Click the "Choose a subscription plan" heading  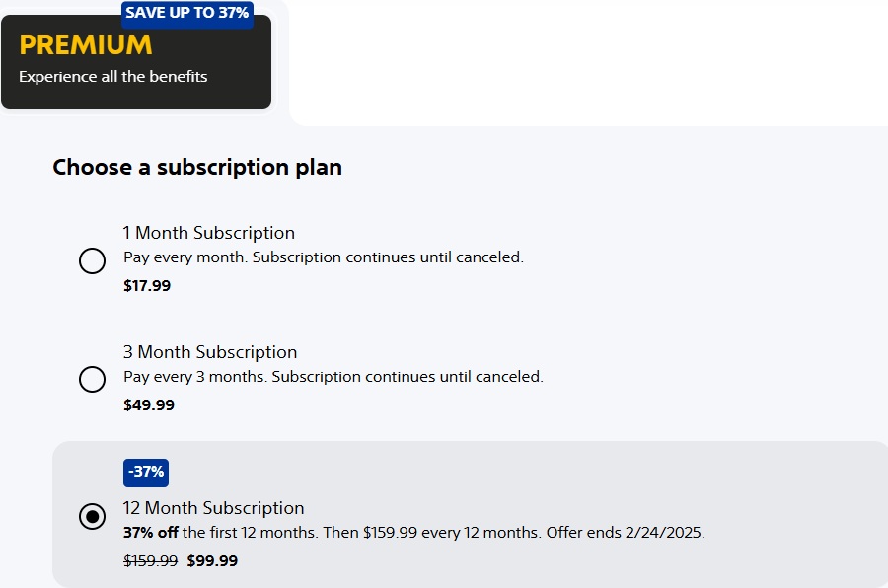[x=197, y=167]
